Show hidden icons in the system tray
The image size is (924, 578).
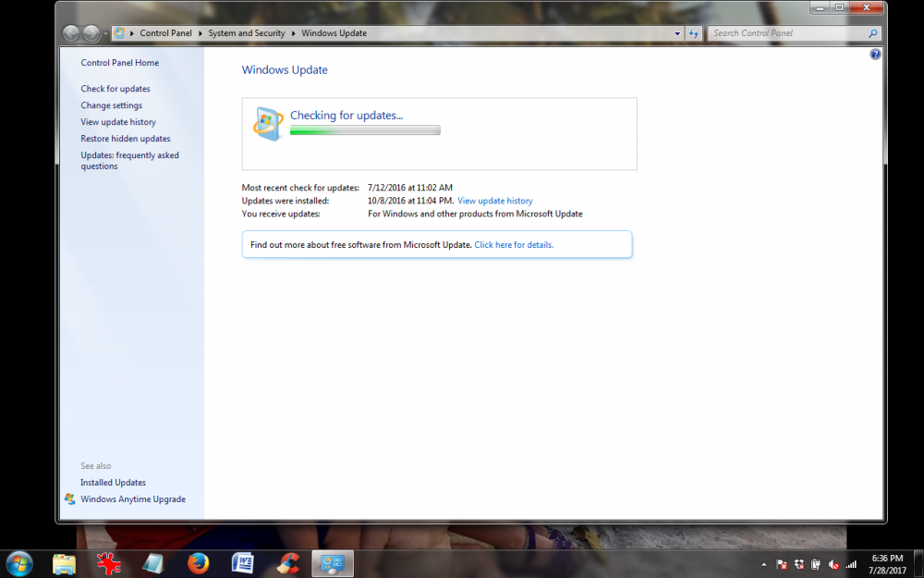pos(763,563)
